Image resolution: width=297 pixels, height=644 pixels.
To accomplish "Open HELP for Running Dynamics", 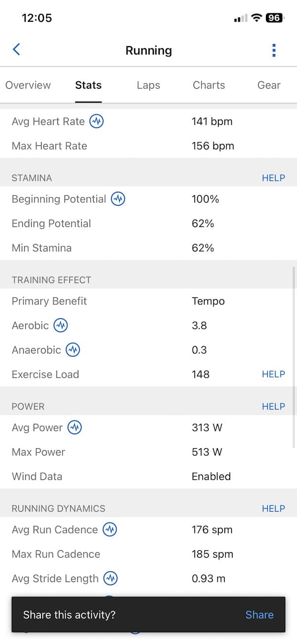I will click(273, 509).
